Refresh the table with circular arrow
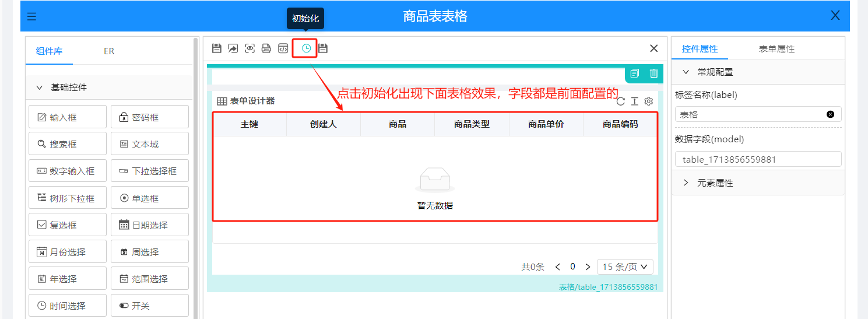This screenshot has width=868, height=319. pyautogui.click(x=621, y=101)
